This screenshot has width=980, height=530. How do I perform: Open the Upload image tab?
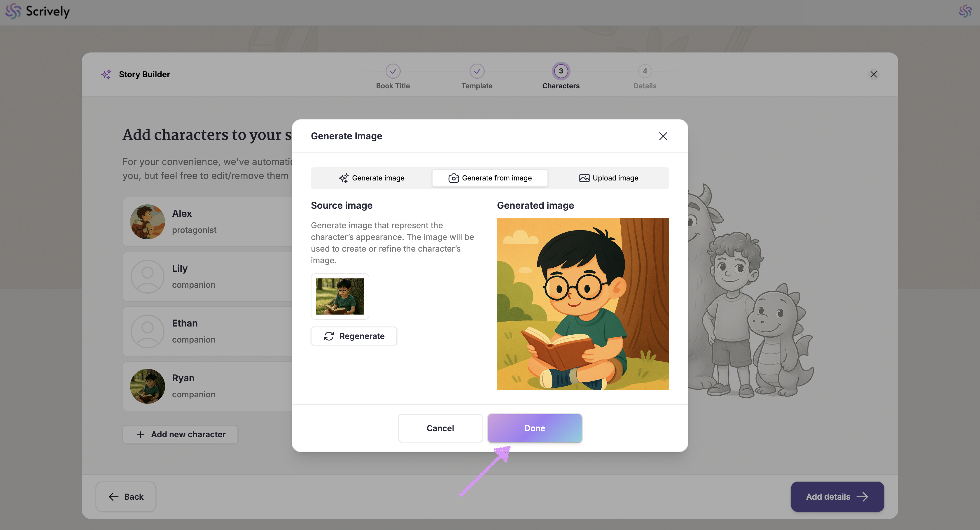click(x=608, y=178)
